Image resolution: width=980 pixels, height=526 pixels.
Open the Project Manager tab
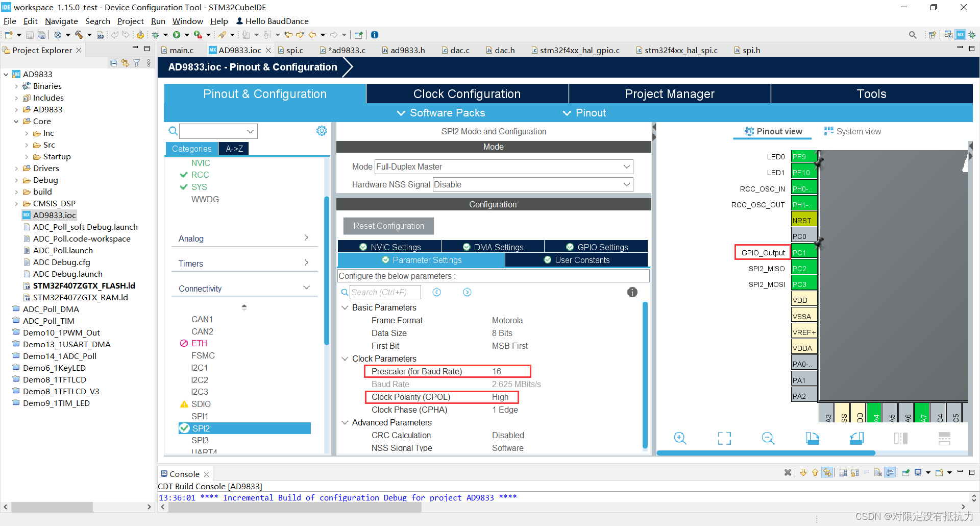pos(669,94)
